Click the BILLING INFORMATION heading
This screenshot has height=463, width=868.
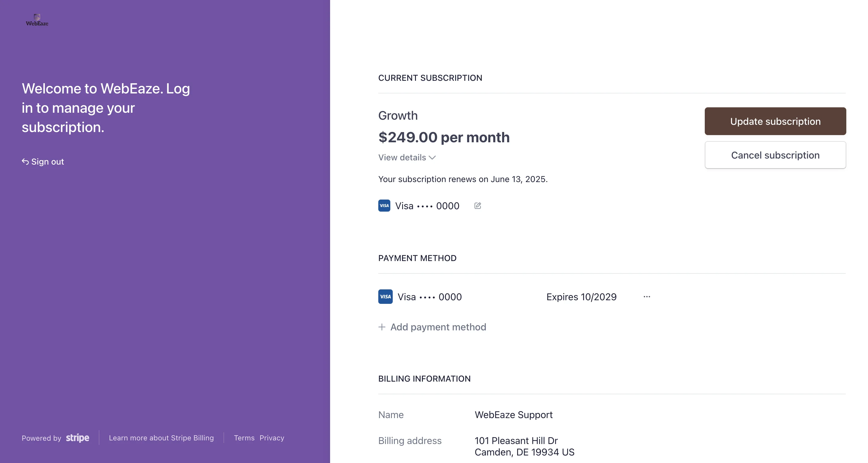[424, 379]
